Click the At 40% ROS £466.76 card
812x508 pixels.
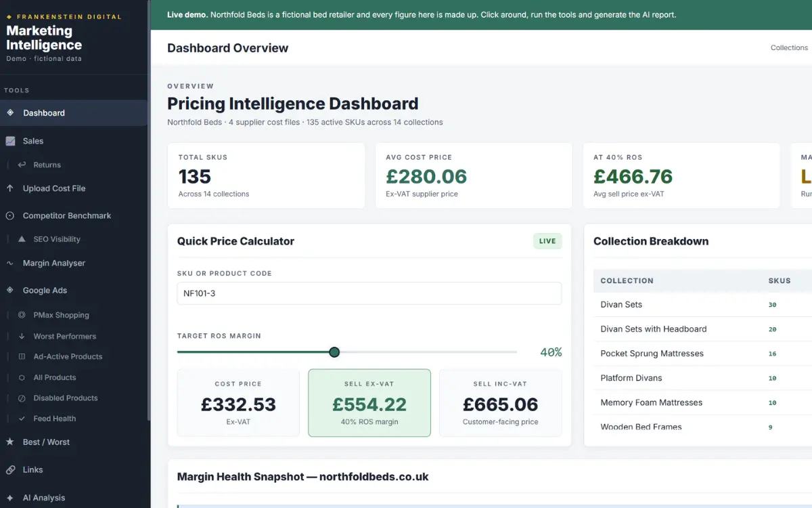click(681, 175)
